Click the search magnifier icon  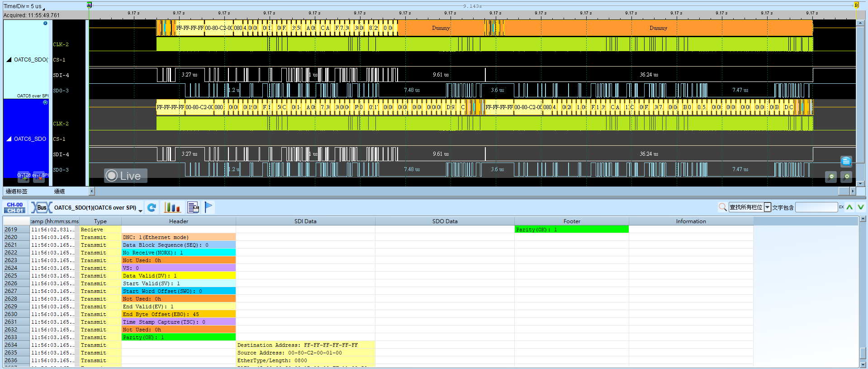(723, 207)
